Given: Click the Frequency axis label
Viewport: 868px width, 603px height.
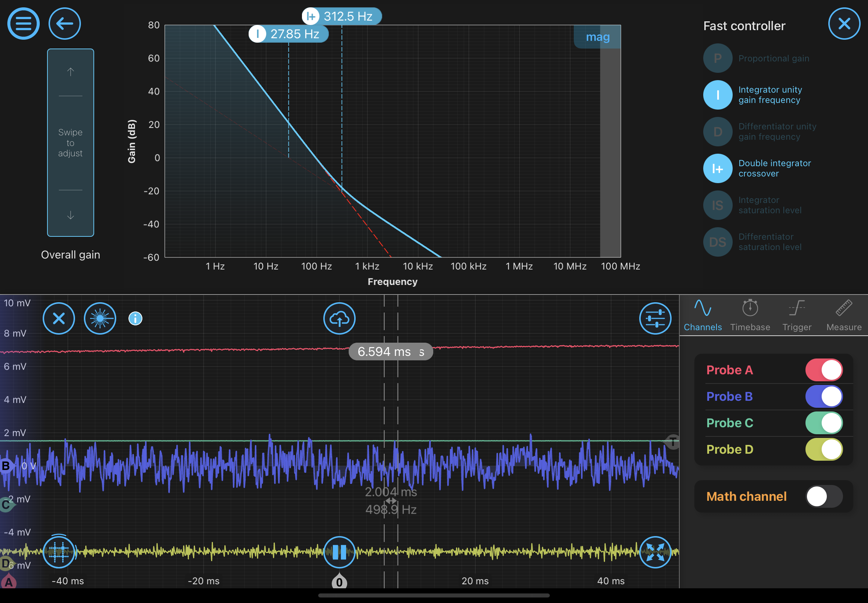Looking at the screenshot, I should (x=392, y=282).
